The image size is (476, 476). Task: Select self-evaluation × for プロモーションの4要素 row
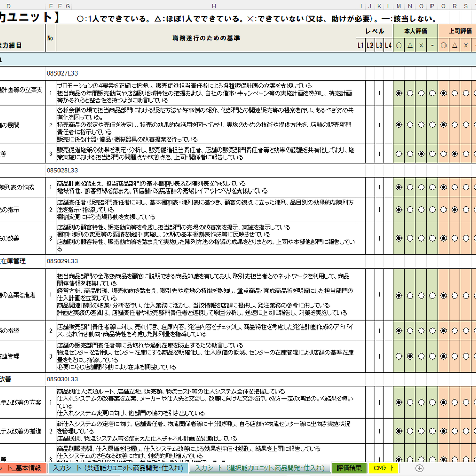coord(421,93)
